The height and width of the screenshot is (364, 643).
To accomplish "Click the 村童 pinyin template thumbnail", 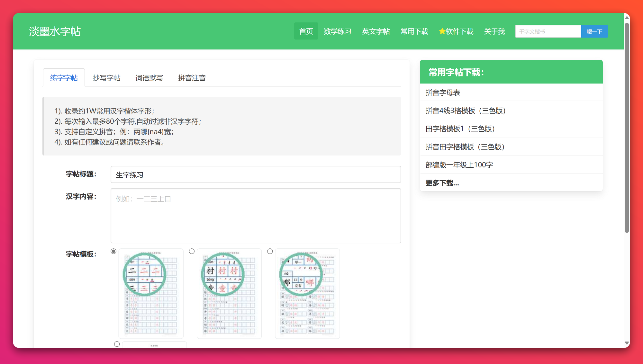I will click(229, 293).
